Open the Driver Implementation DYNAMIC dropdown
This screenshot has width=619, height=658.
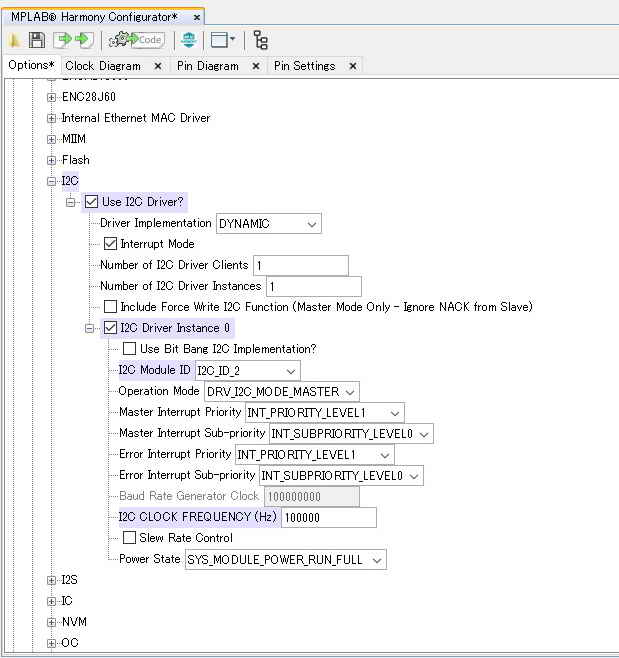click(269, 224)
